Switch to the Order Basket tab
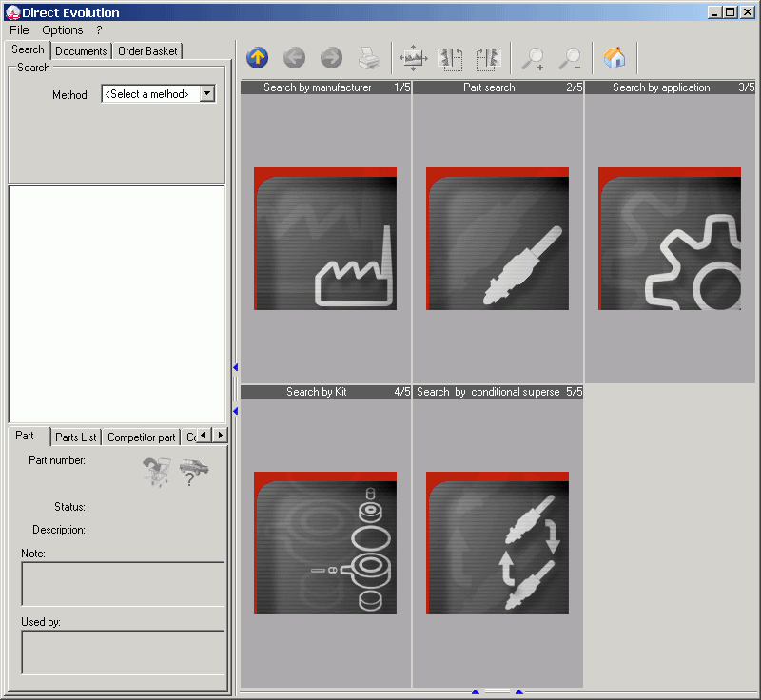 [146, 50]
